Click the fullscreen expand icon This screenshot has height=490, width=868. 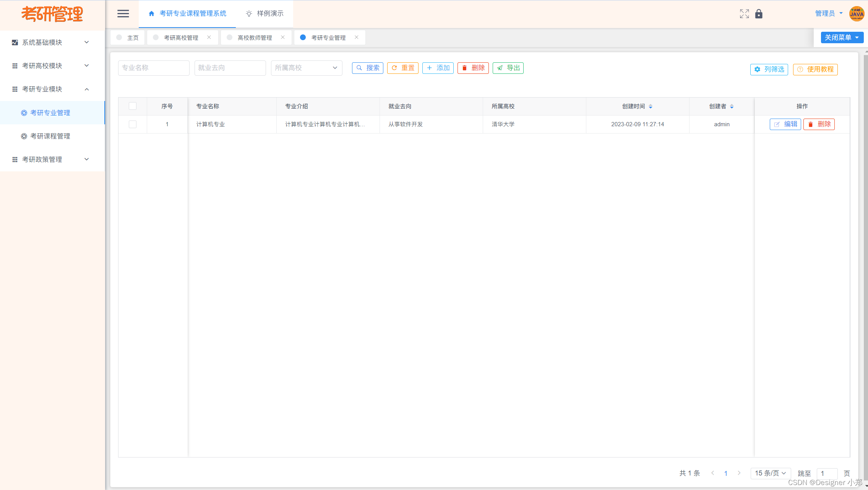(x=744, y=14)
